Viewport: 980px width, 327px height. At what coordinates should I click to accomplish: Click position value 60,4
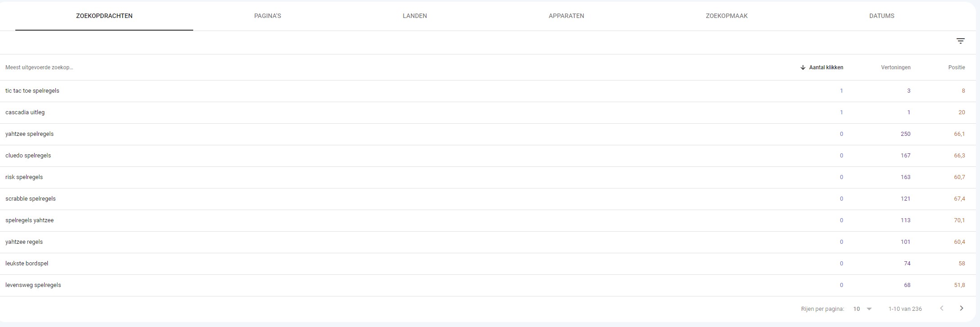[959, 242]
